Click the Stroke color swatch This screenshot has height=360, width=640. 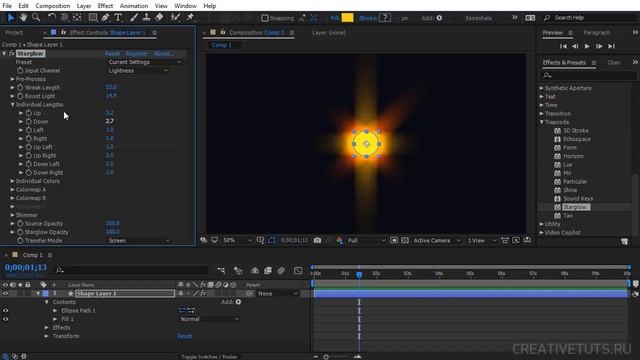click(385, 18)
